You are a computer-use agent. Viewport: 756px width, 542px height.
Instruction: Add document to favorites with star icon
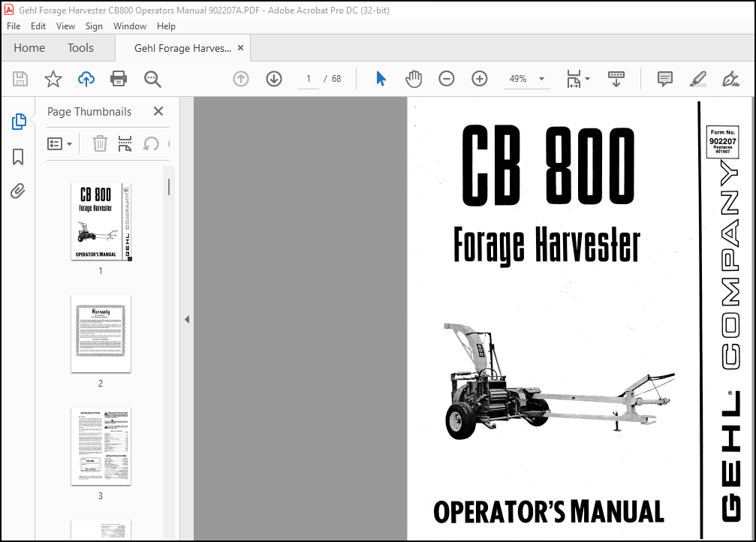[x=53, y=79]
